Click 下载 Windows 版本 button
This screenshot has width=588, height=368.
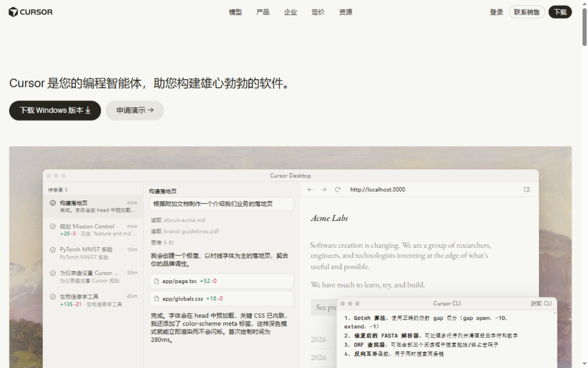(55, 110)
